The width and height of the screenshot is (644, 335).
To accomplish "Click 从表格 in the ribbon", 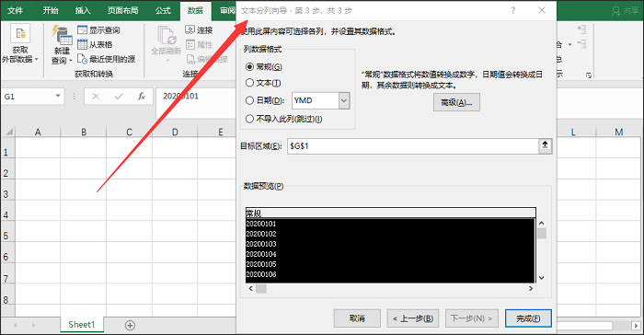I will [x=95, y=44].
